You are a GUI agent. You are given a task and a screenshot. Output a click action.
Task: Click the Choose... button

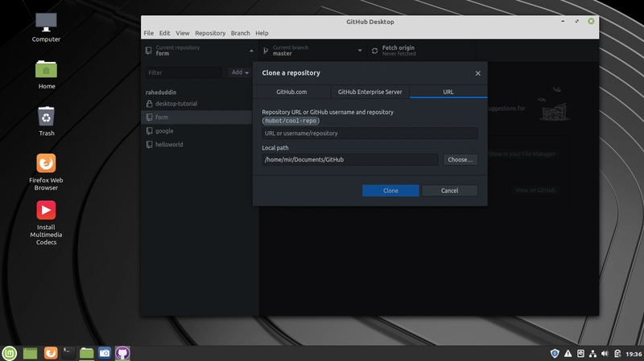pos(460,159)
